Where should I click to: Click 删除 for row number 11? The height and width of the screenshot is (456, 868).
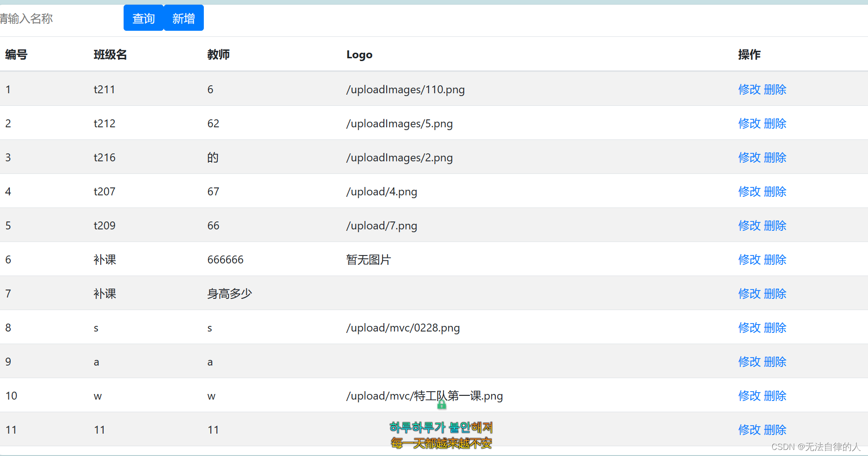coord(775,429)
